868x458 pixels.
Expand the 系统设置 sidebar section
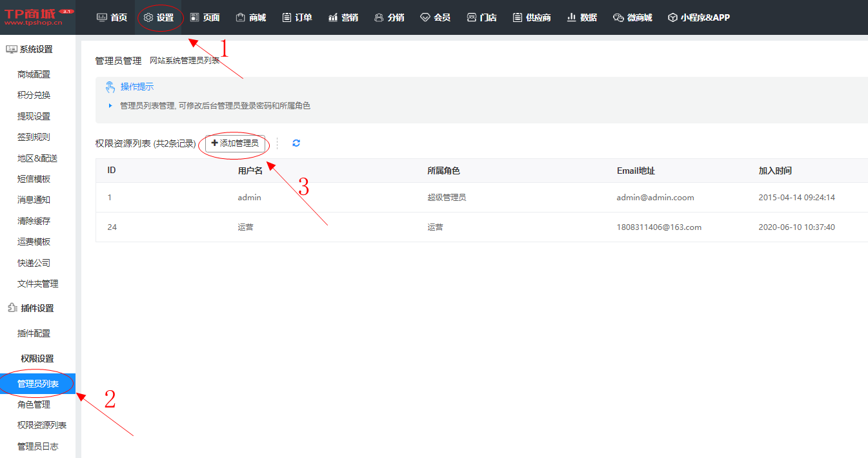(x=30, y=49)
